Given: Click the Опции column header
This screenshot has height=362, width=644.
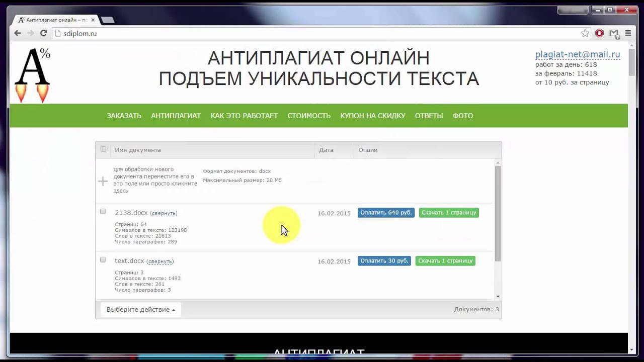Looking at the screenshot, I should tap(368, 150).
